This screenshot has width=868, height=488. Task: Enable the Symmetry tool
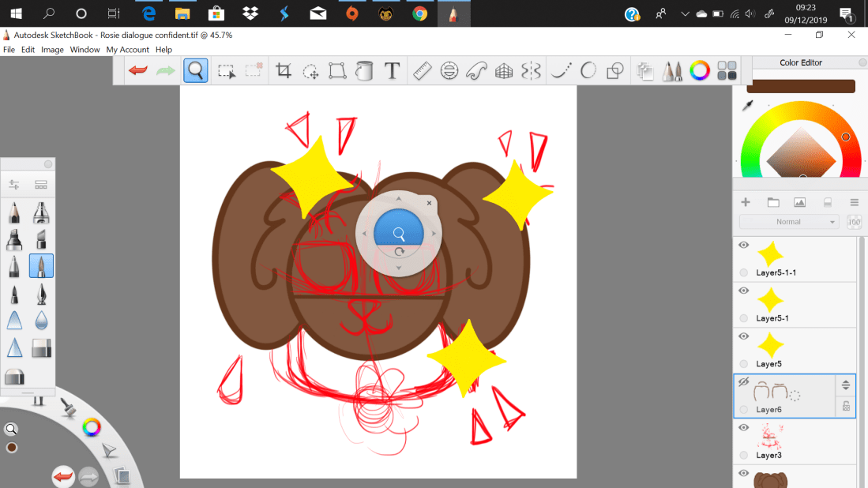pos(531,71)
